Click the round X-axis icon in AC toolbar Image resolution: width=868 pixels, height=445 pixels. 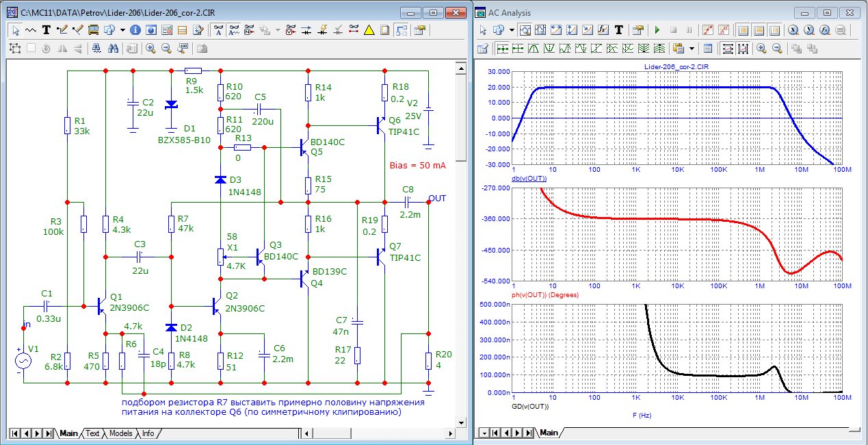(x=793, y=29)
